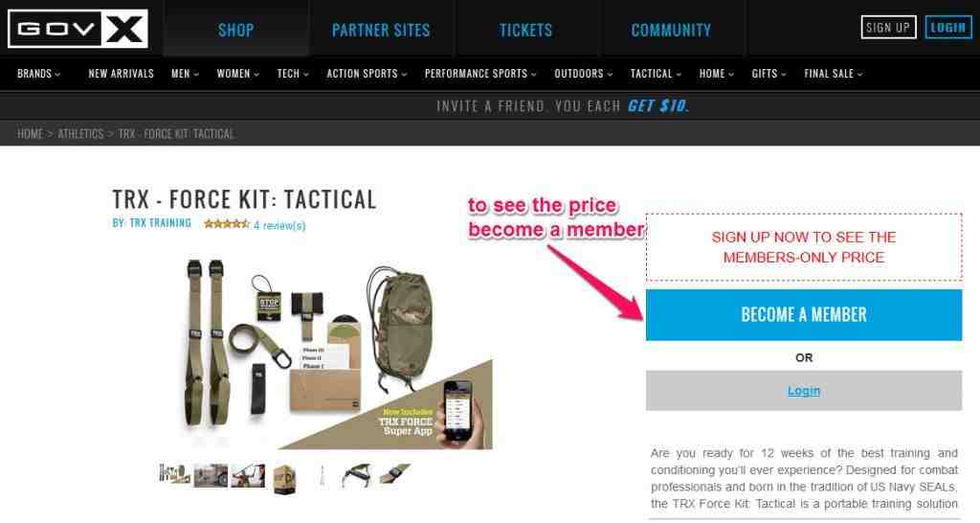Open the Community tab
Image resolution: width=980 pixels, height=523 pixels.
click(671, 30)
